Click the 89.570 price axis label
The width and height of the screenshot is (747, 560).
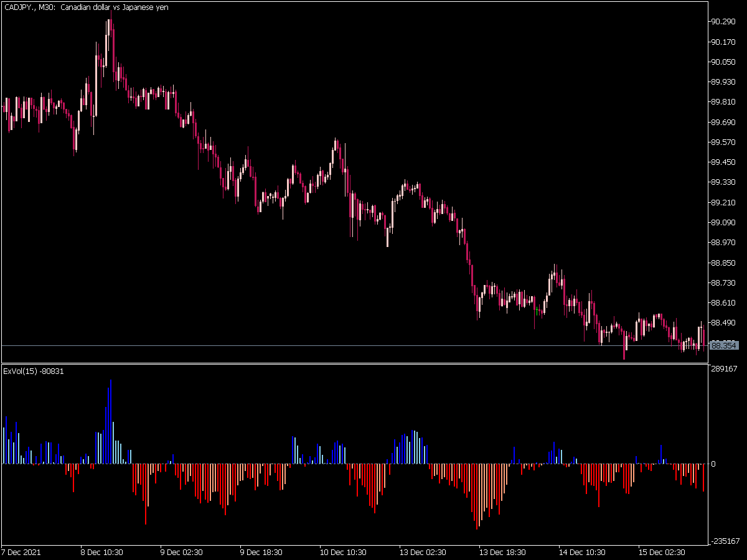[723, 142]
